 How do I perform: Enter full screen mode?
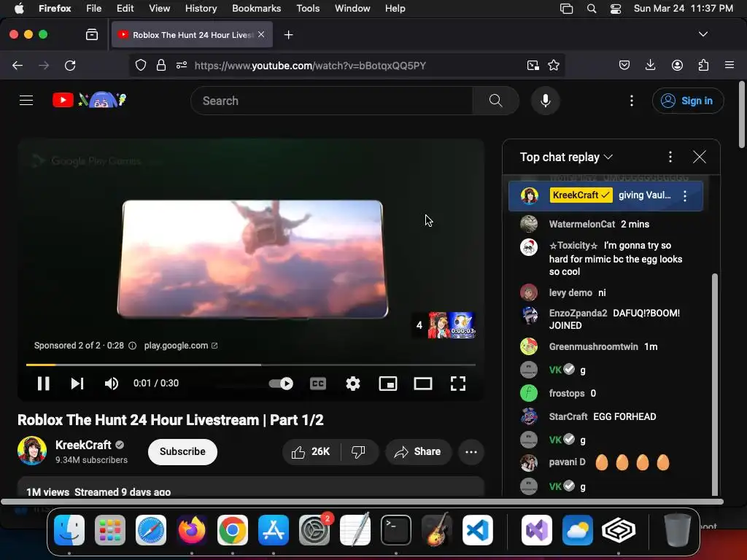458,384
